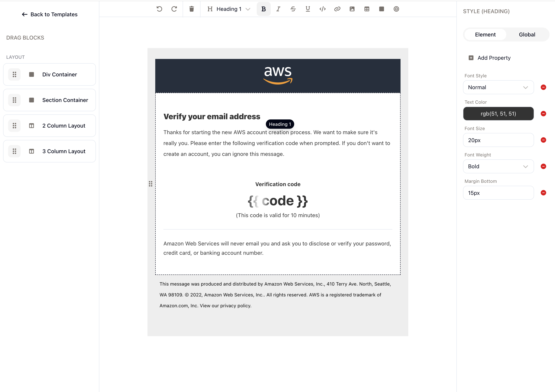Click the Redo icon in the toolbar
The image size is (555, 392).
coord(174,9)
